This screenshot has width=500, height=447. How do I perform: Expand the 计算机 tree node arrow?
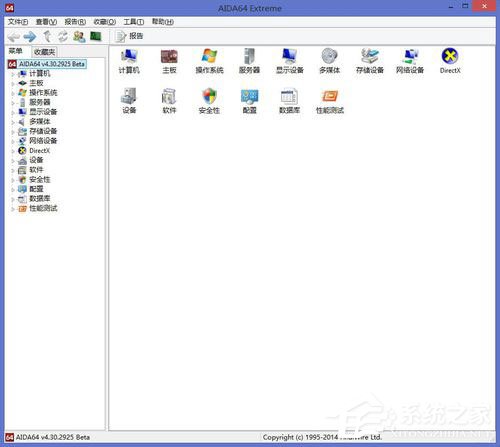(x=13, y=74)
